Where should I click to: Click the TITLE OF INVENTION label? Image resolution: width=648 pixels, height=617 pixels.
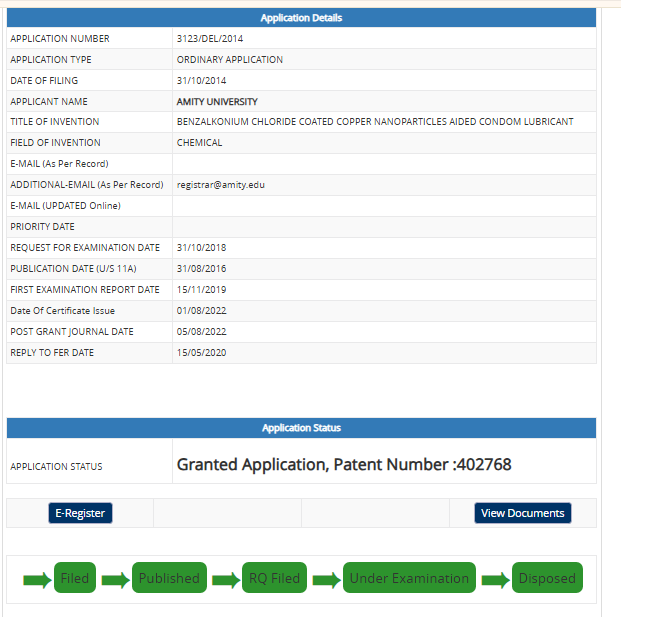[55, 121]
